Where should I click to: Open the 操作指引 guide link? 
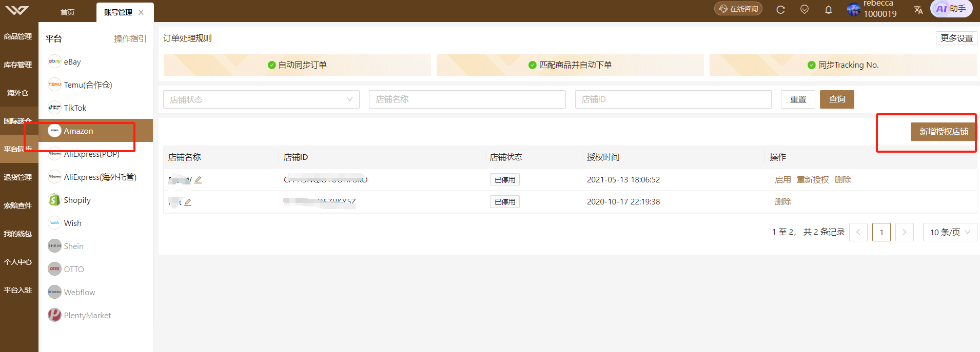(x=130, y=38)
